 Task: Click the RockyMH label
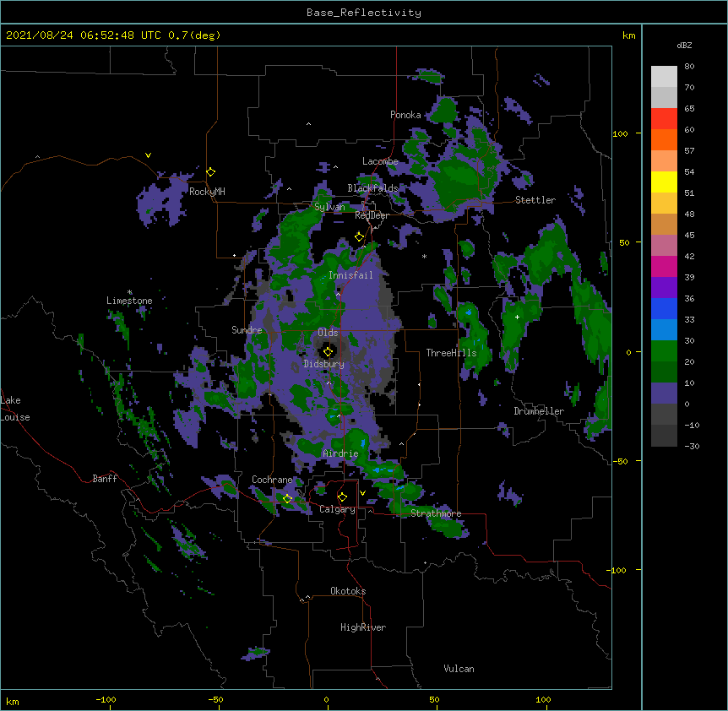pyautogui.click(x=207, y=192)
